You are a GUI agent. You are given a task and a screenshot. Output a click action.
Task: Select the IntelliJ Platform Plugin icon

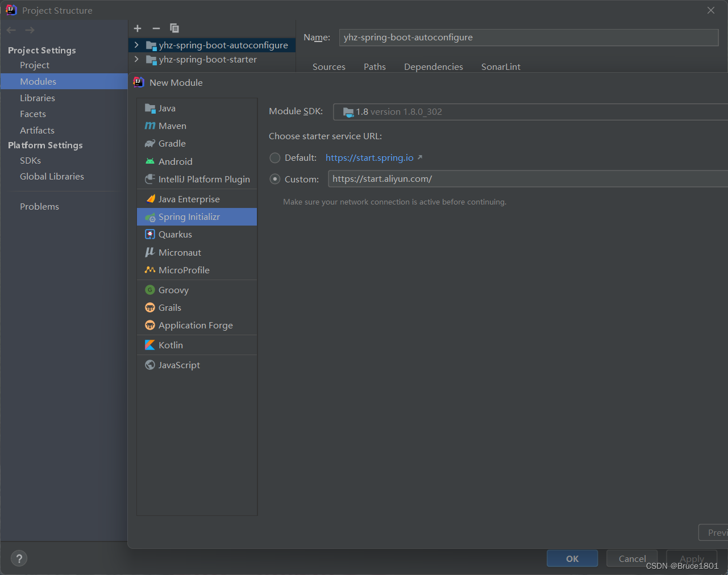[150, 179]
